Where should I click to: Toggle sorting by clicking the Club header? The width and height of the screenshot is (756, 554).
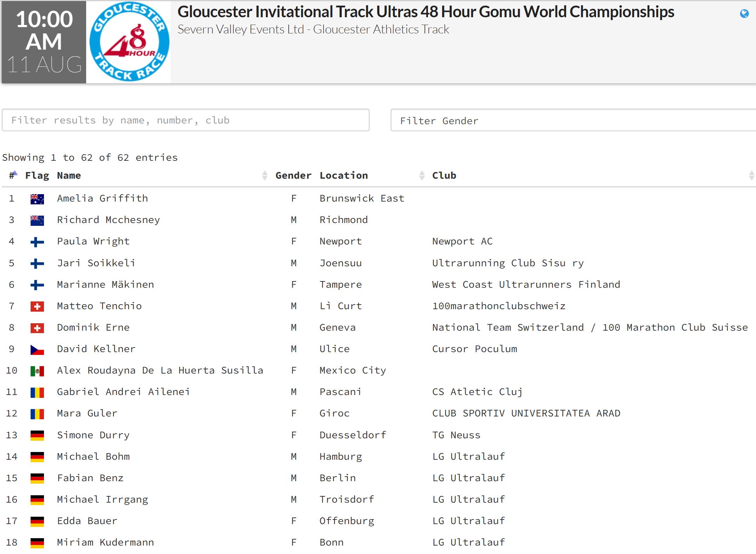coord(444,175)
